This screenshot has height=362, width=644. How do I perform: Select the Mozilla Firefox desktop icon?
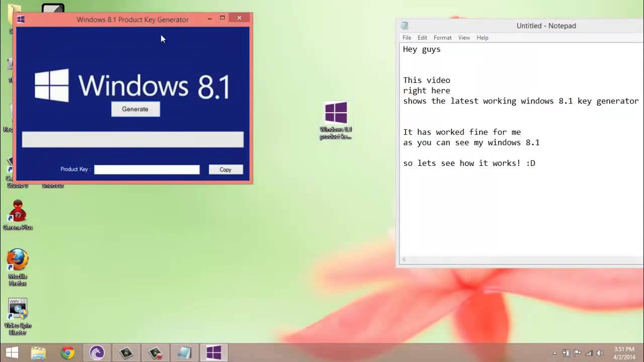18,267
